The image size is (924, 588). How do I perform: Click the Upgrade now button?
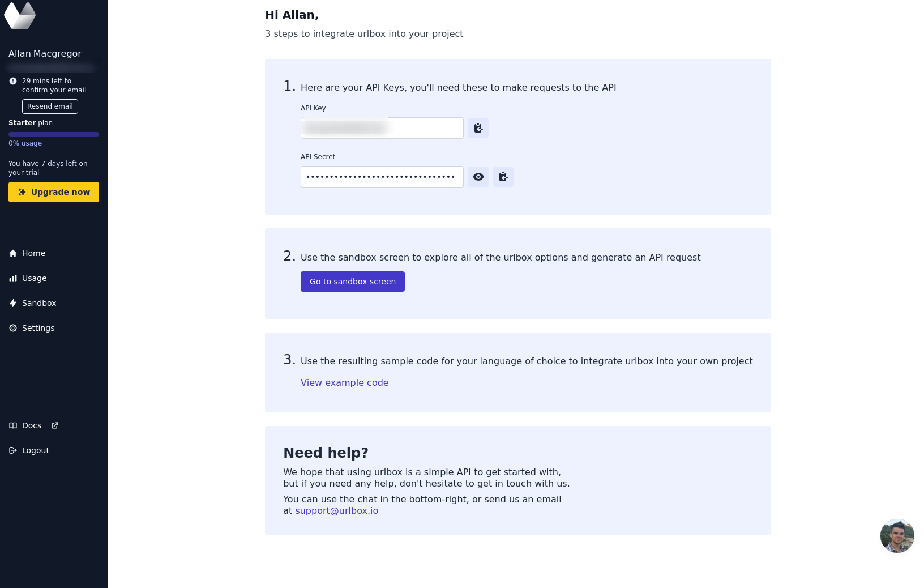coord(54,192)
